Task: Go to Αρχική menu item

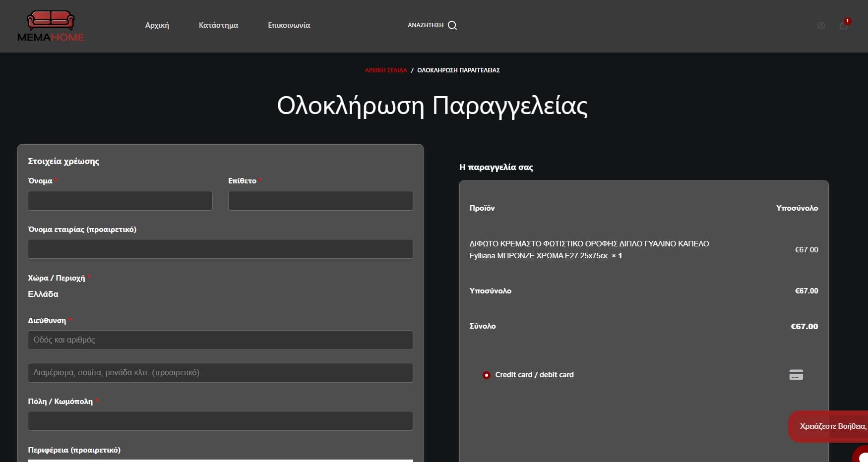Action: pyautogui.click(x=157, y=25)
